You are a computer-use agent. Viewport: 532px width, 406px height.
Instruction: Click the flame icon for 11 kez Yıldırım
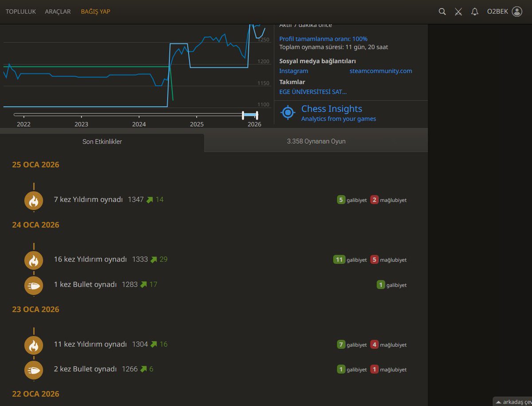point(34,345)
